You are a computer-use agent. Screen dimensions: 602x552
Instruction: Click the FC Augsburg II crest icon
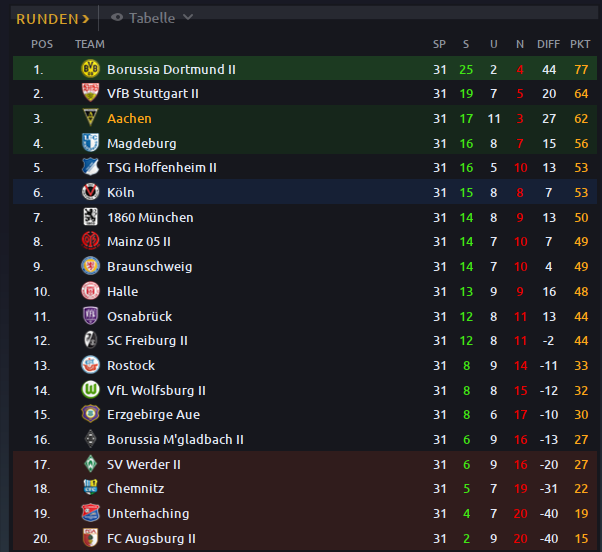pos(91,538)
